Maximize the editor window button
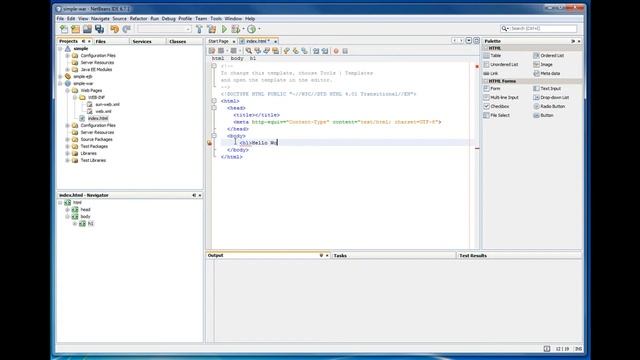This screenshot has width=640, height=360. tap(476, 41)
